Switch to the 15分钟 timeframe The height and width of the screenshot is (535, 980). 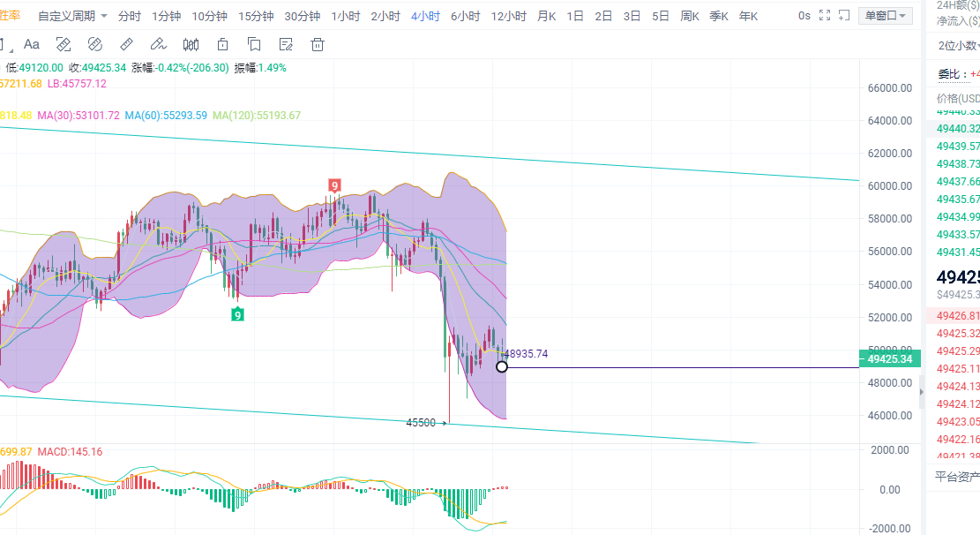point(256,16)
